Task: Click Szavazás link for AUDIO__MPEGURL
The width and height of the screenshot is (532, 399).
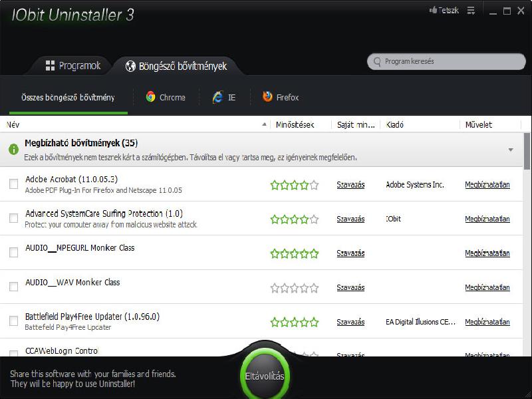Action: [350, 253]
